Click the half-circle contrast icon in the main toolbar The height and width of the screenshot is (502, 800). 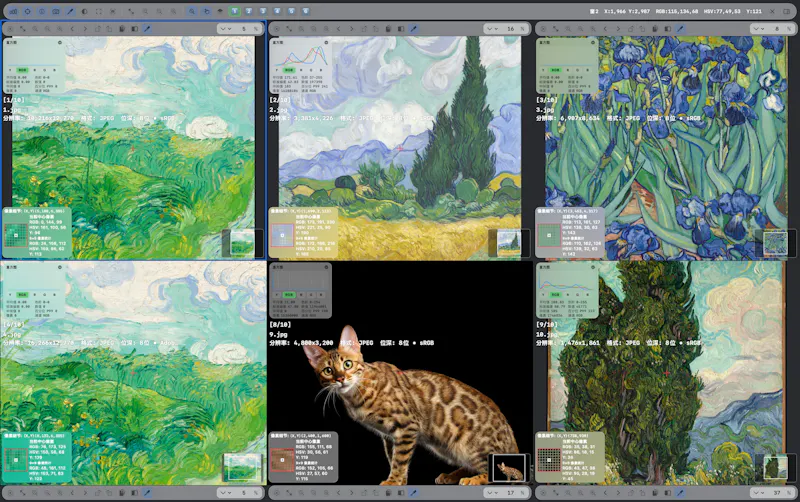coord(85,11)
